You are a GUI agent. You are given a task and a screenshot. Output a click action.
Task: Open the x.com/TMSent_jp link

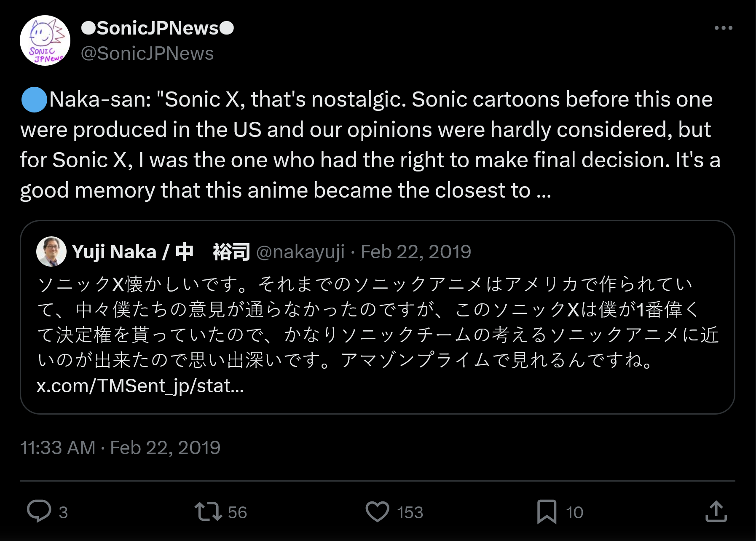point(140,386)
